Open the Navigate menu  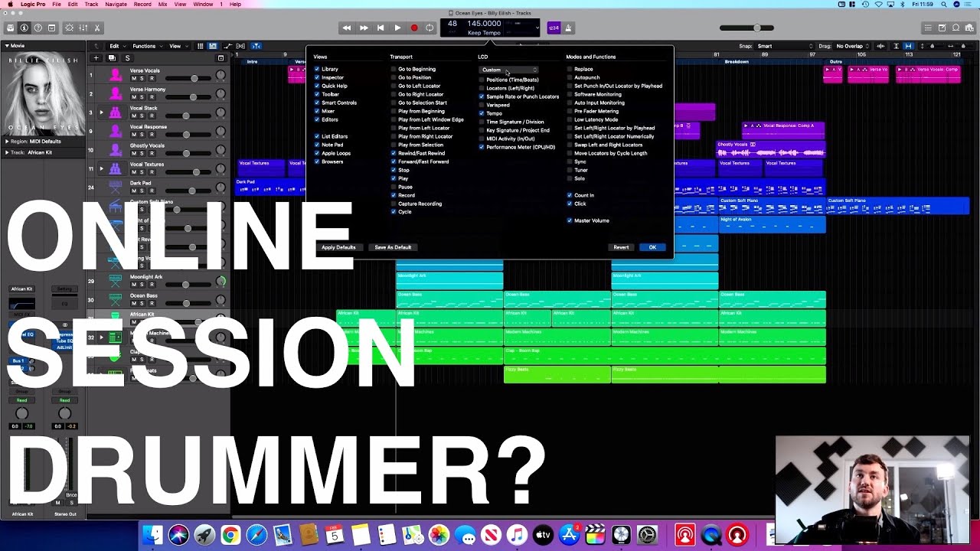(x=116, y=5)
